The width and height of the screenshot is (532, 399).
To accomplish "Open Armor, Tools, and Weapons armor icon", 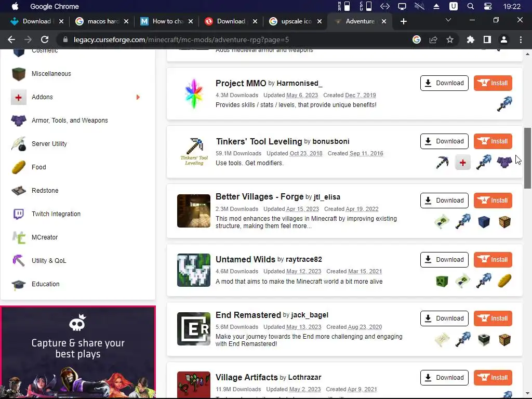I will 19,121.
